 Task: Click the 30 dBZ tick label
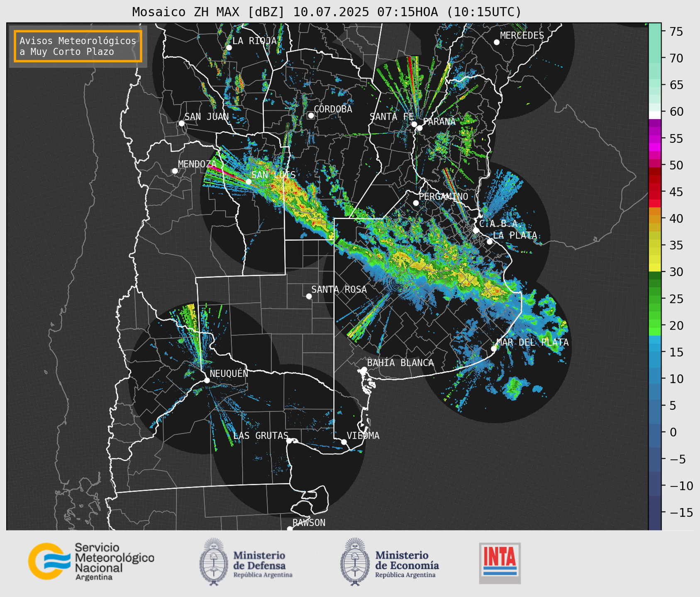pyautogui.click(x=676, y=272)
